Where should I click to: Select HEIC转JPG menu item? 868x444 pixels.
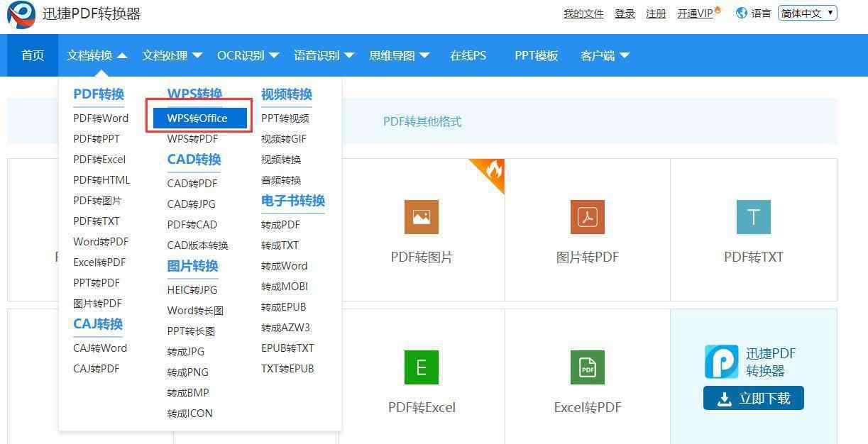tap(192, 289)
